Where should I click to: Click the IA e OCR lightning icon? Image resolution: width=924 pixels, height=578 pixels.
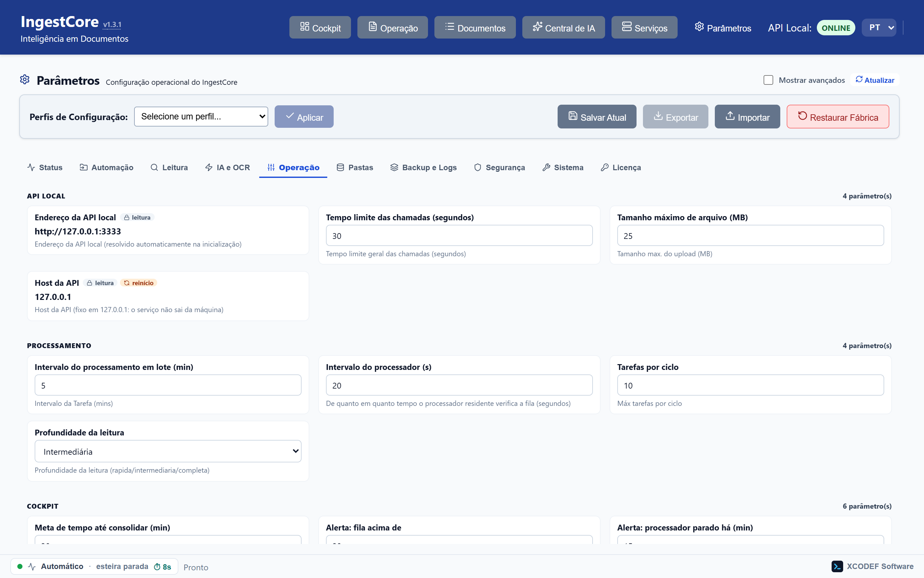tap(209, 167)
